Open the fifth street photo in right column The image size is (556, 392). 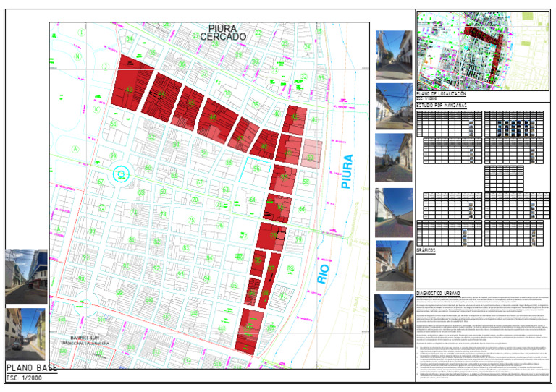pyautogui.click(x=394, y=265)
